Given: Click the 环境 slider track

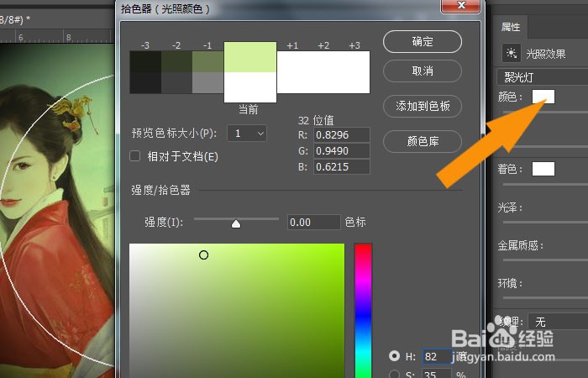Looking at the screenshot, I should [545, 297].
